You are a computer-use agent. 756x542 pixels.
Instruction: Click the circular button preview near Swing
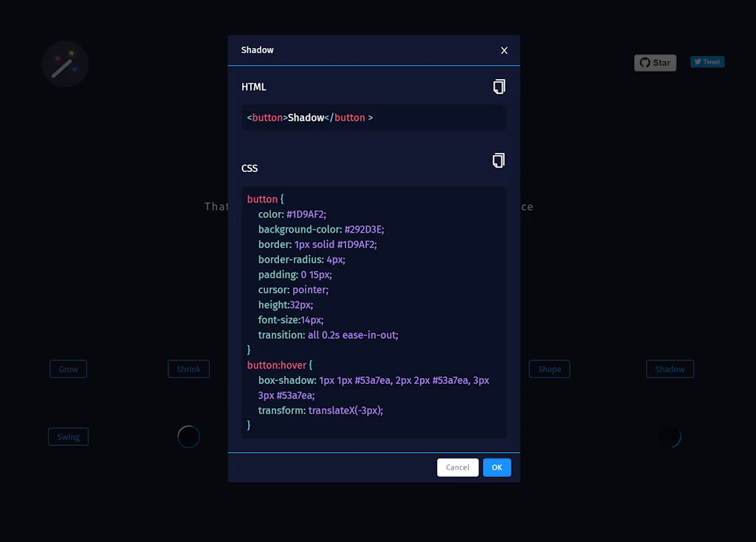(x=188, y=436)
